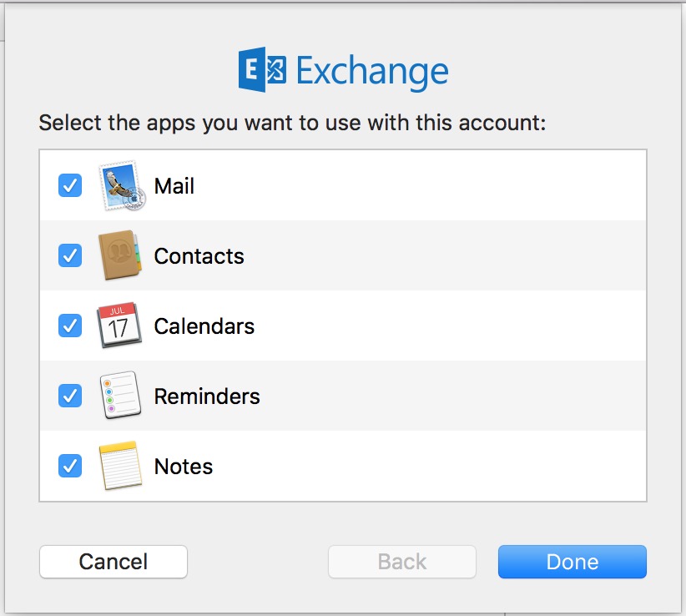Click the Cancel button
The height and width of the screenshot is (616, 686).
pos(113,562)
